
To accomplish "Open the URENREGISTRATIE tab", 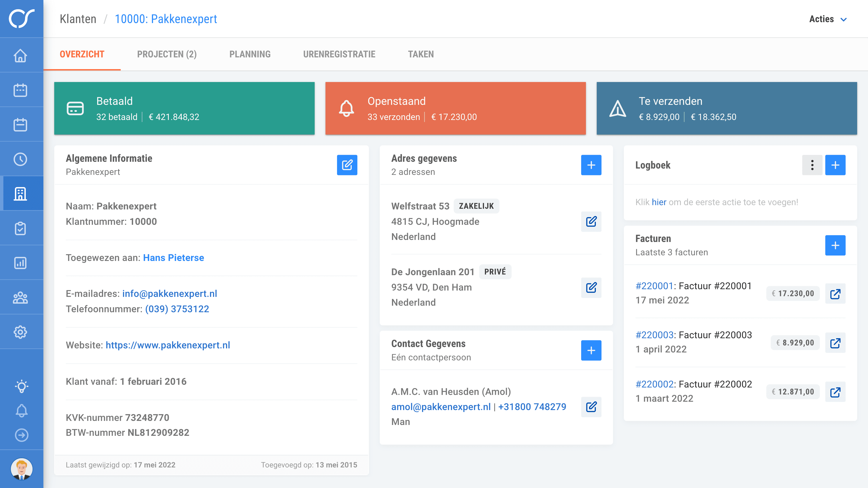I will click(x=339, y=54).
